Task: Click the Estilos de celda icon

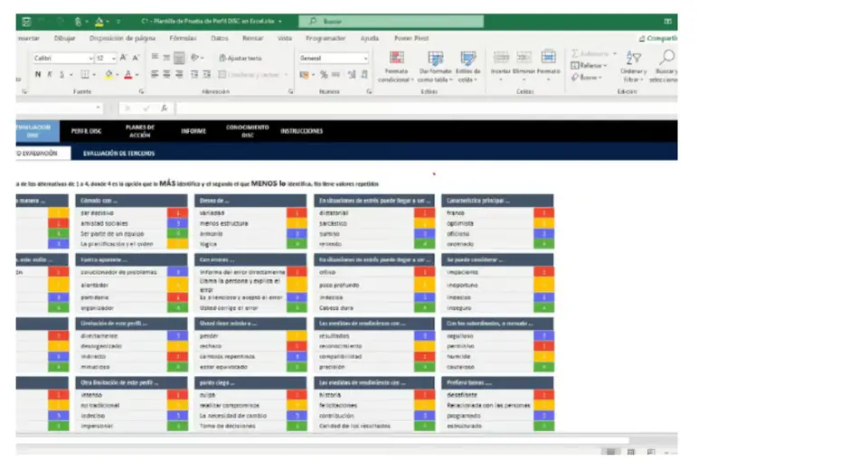Action: click(x=467, y=67)
